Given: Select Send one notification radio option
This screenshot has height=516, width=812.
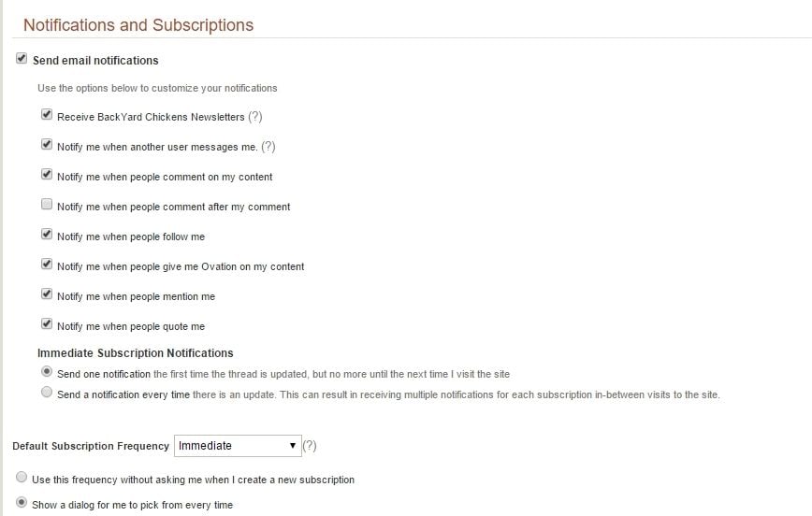Looking at the screenshot, I should pyautogui.click(x=47, y=372).
